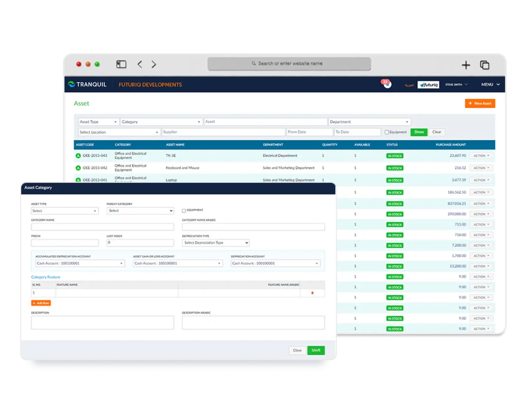Open the ACTION menu for OEE-2015-043
This screenshot has height=420, width=527.
[x=481, y=156]
